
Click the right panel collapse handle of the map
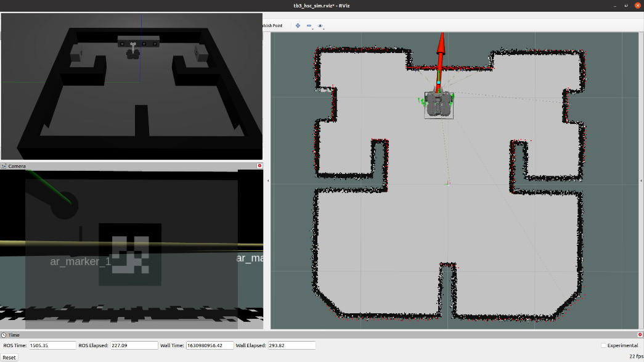coord(642,181)
